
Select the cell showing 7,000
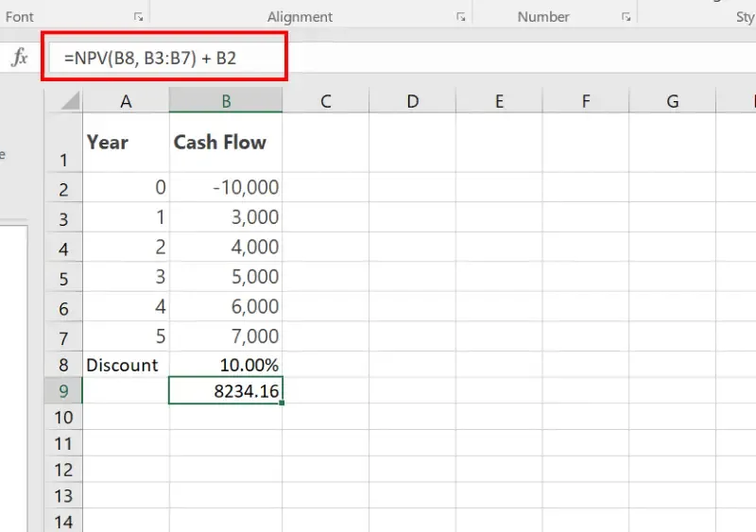226,336
